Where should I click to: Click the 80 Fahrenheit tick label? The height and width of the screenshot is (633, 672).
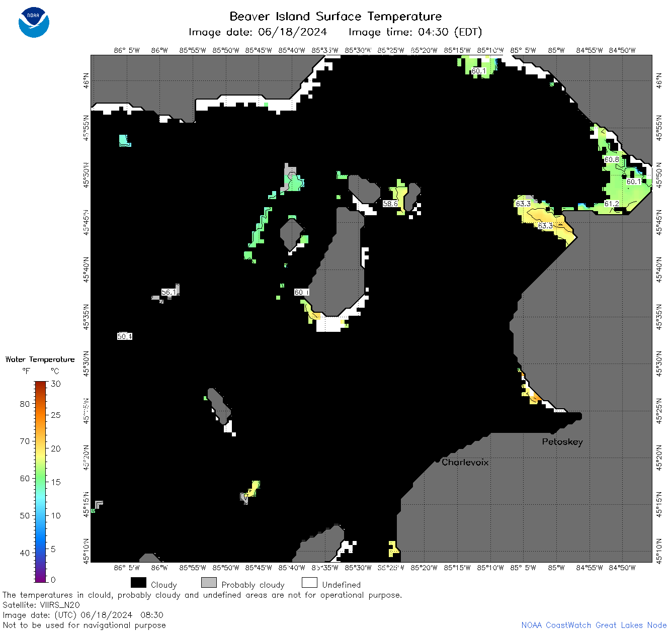pyautogui.click(x=25, y=404)
